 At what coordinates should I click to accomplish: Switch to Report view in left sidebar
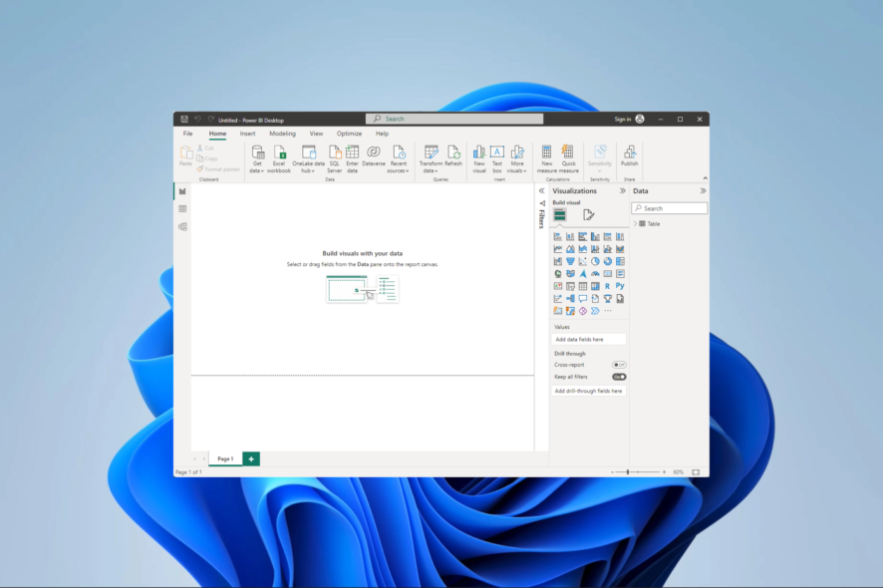pos(182,191)
